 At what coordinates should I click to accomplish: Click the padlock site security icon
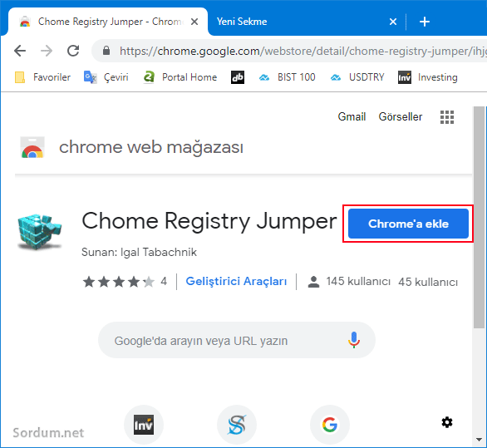click(x=106, y=51)
